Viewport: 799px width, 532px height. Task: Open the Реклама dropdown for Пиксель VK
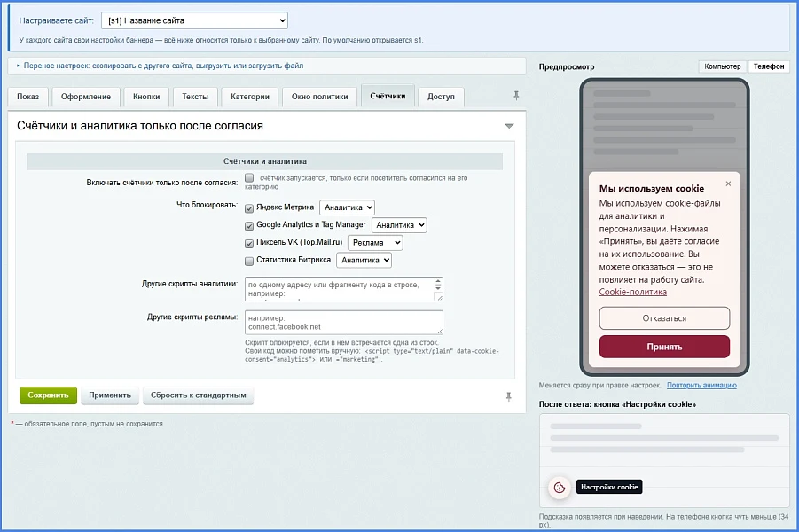coord(375,243)
